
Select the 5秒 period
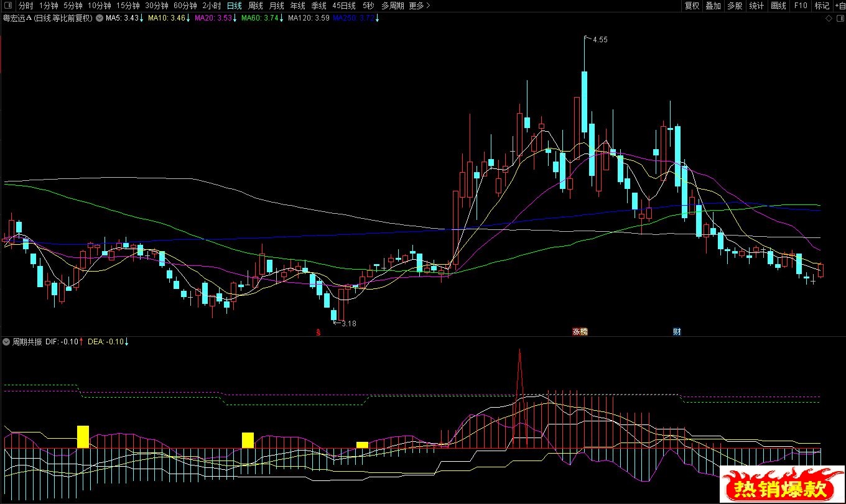click(369, 6)
